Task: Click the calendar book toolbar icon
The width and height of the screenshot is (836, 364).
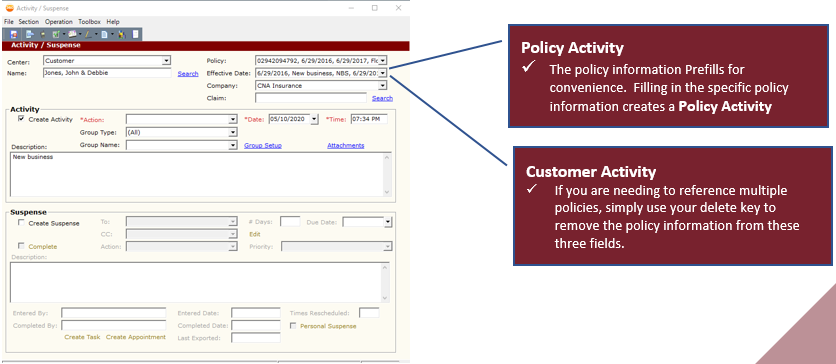Action: pos(72,34)
